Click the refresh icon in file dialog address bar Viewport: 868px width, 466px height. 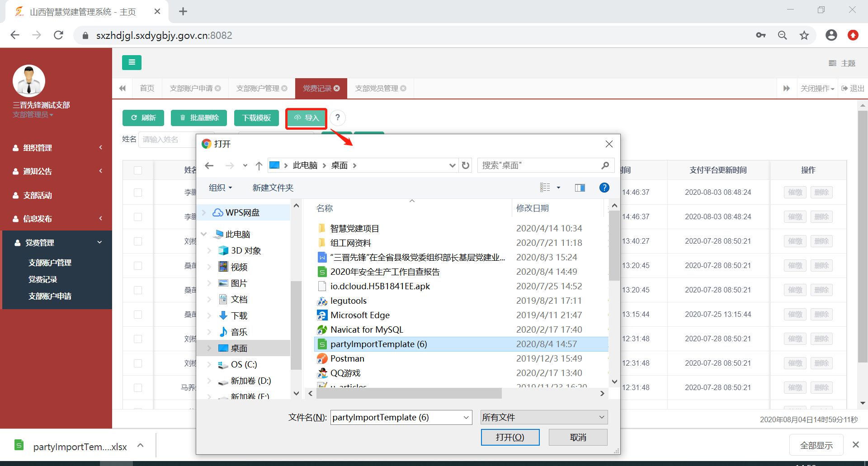(466, 165)
